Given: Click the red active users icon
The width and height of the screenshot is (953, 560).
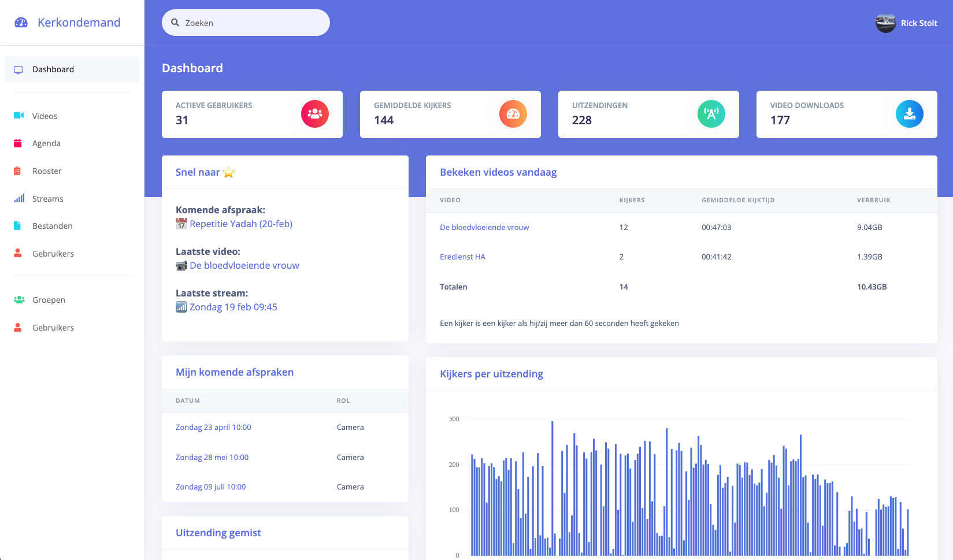Looking at the screenshot, I should (315, 114).
